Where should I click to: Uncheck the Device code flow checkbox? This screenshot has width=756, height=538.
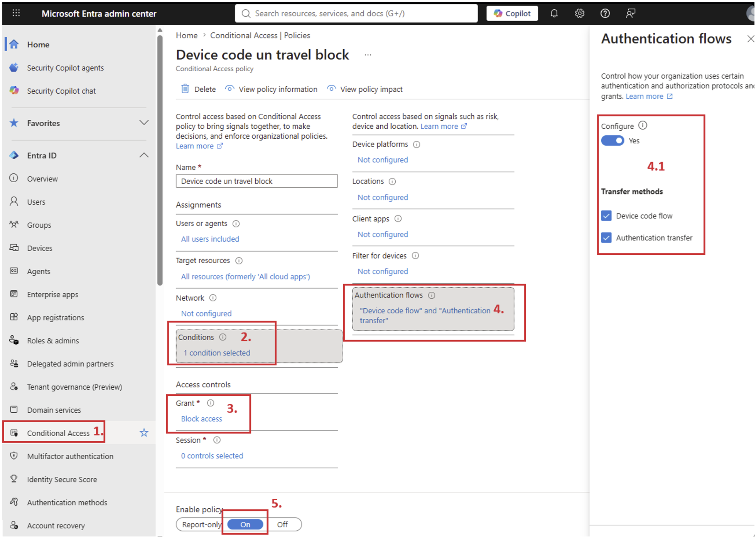[x=606, y=215]
